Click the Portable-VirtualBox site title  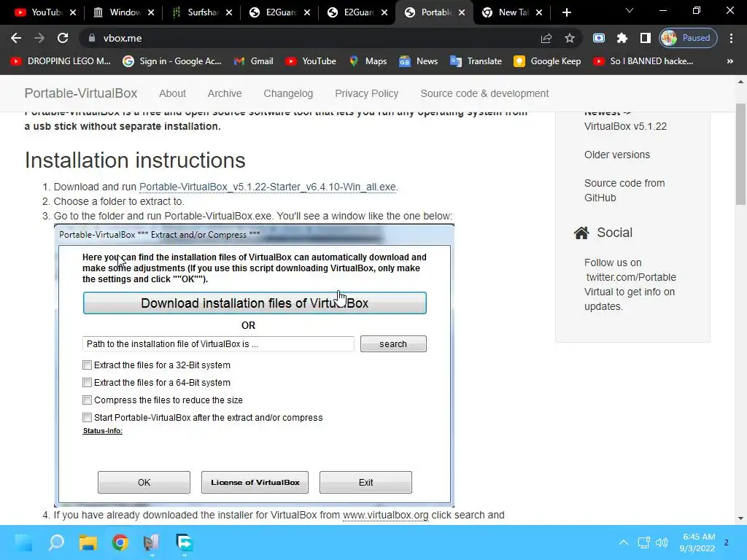click(81, 93)
